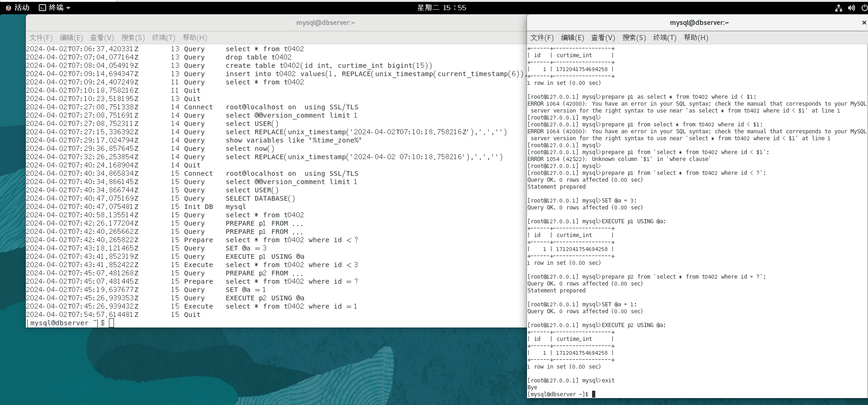Click log line 'select * from t0402 where id < ?'

pyautogui.click(x=292, y=240)
